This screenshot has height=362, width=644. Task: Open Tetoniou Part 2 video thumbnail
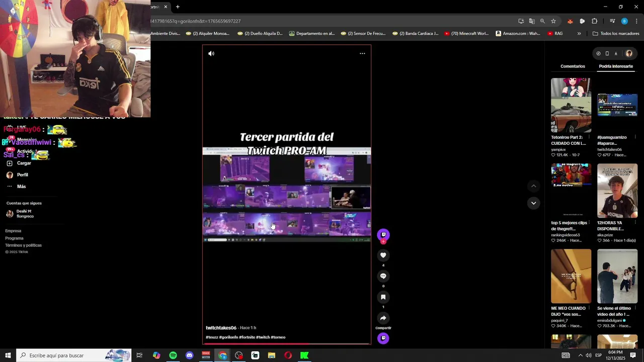pyautogui.click(x=571, y=105)
